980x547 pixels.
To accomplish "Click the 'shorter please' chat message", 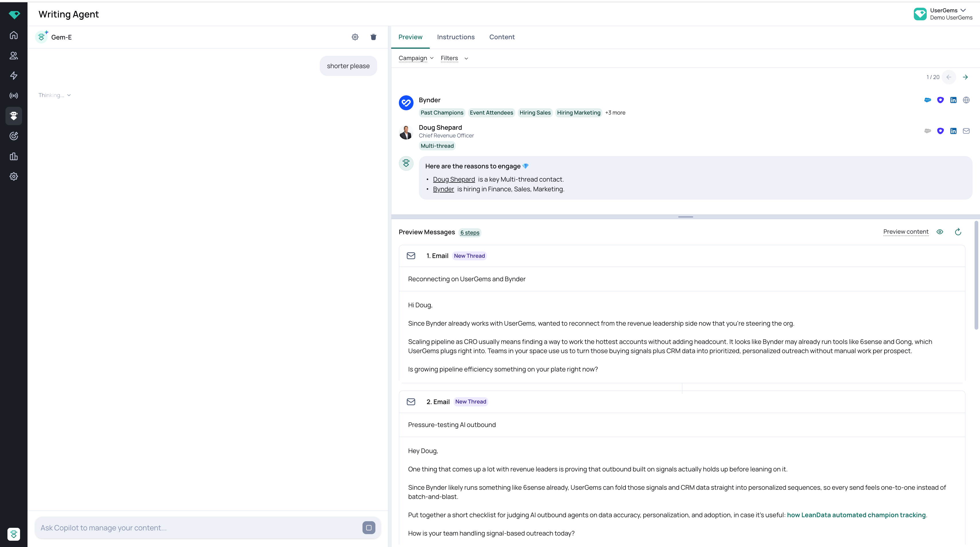I will (x=348, y=66).
